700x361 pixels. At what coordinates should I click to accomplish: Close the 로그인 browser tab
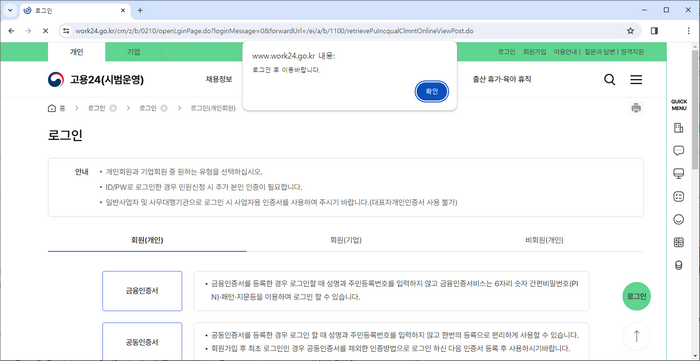pyautogui.click(x=123, y=10)
